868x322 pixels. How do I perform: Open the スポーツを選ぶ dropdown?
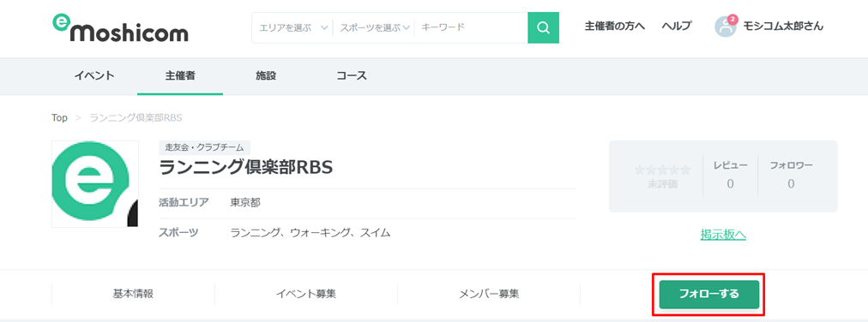[x=374, y=27]
